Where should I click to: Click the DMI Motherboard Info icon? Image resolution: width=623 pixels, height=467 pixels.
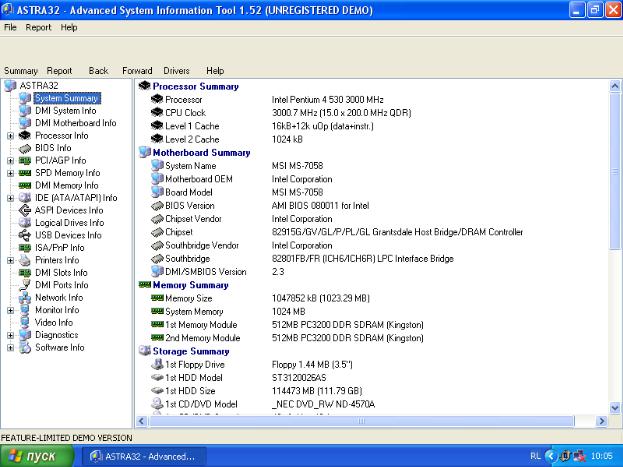[x=26, y=123]
